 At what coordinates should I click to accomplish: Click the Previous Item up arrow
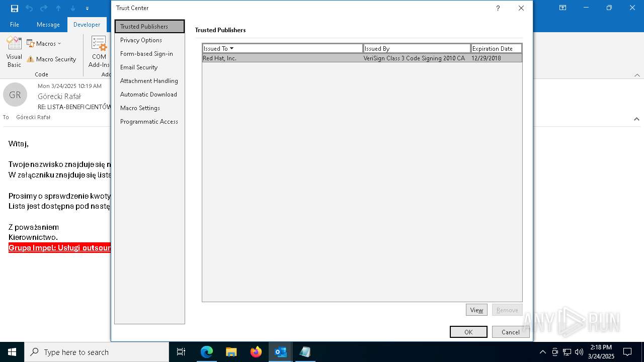pos(58,8)
